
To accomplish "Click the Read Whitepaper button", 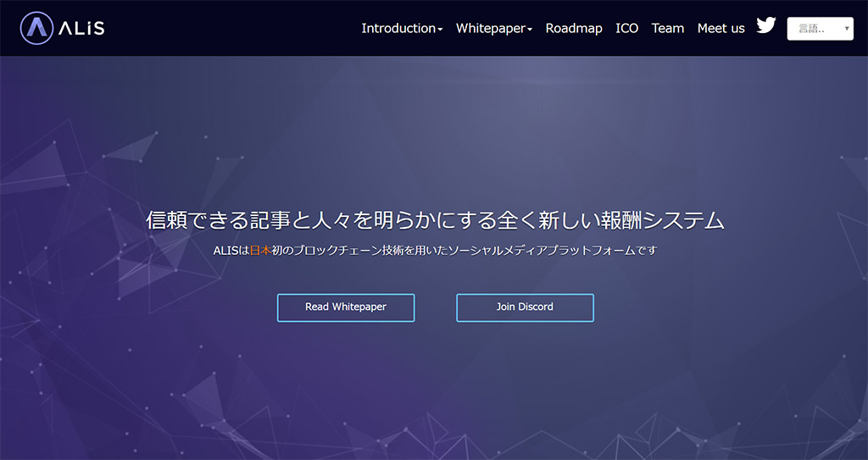I will point(346,308).
